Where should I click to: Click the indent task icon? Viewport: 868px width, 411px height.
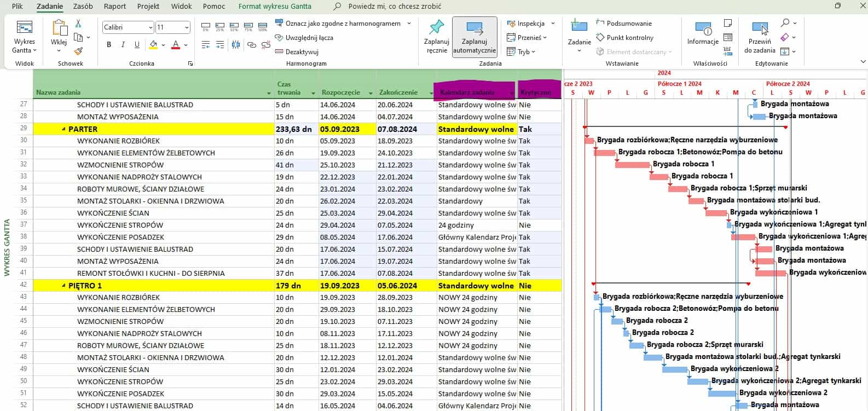tap(220, 45)
